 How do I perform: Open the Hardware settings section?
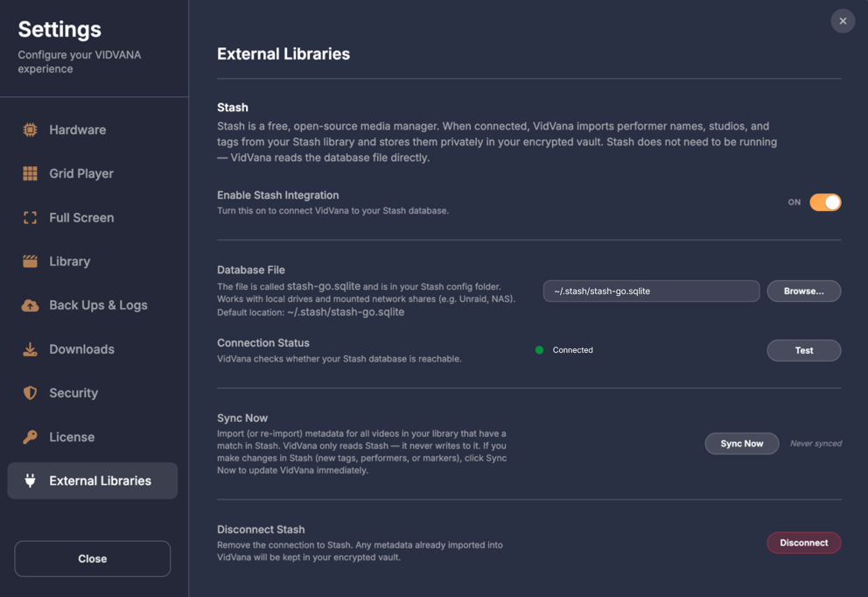tap(77, 130)
